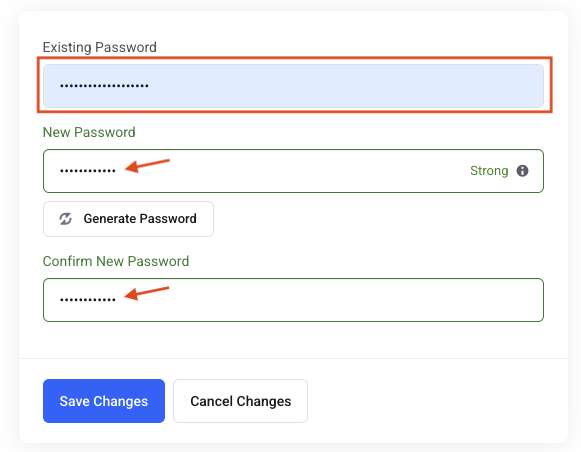Focus the Existing Password input field
Viewport: 581px width, 452px height.
point(293,86)
